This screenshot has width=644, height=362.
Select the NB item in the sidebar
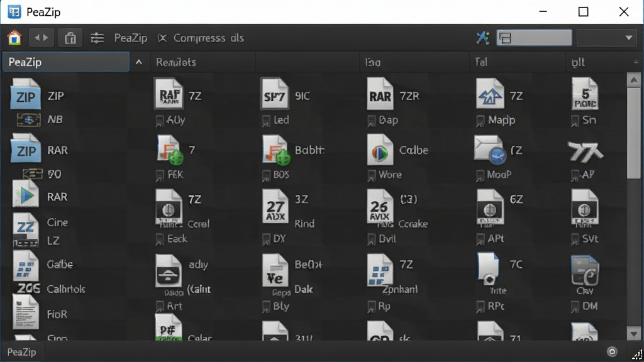(x=55, y=119)
